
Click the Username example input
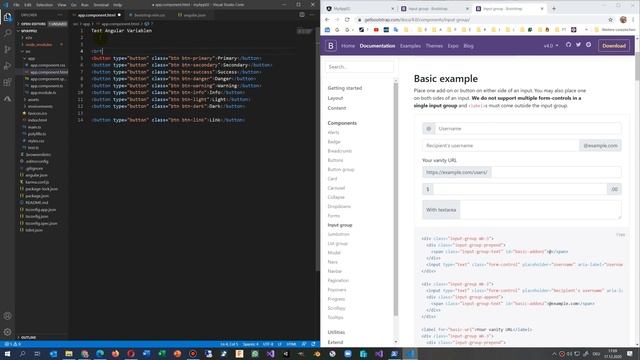pos(528,129)
